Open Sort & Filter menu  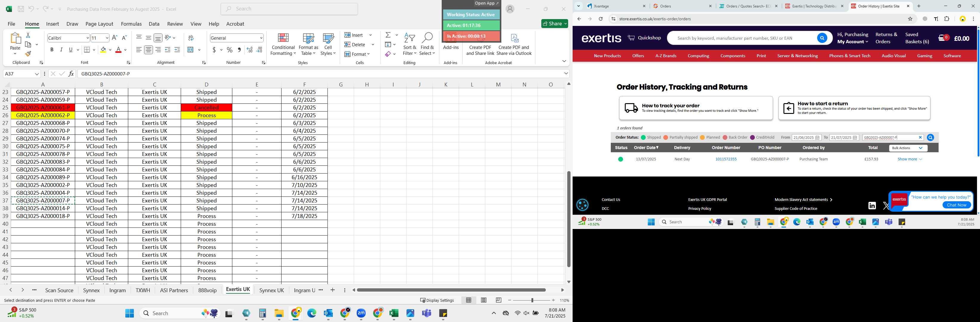410,44
